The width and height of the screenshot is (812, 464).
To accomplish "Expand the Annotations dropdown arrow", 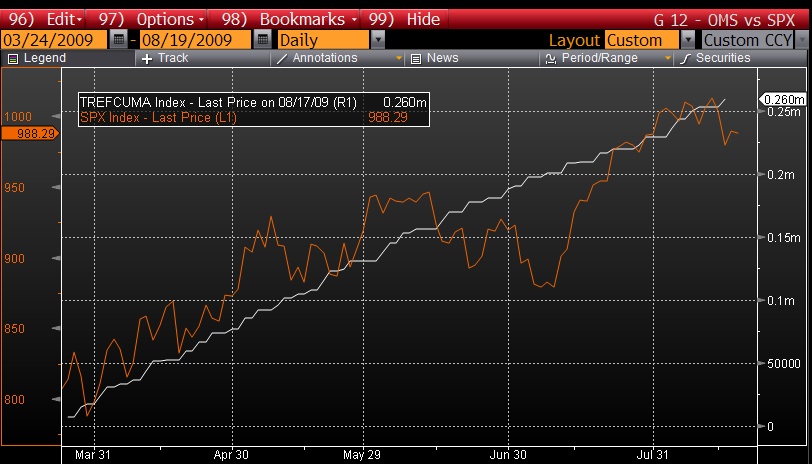I will coord(399,58).
